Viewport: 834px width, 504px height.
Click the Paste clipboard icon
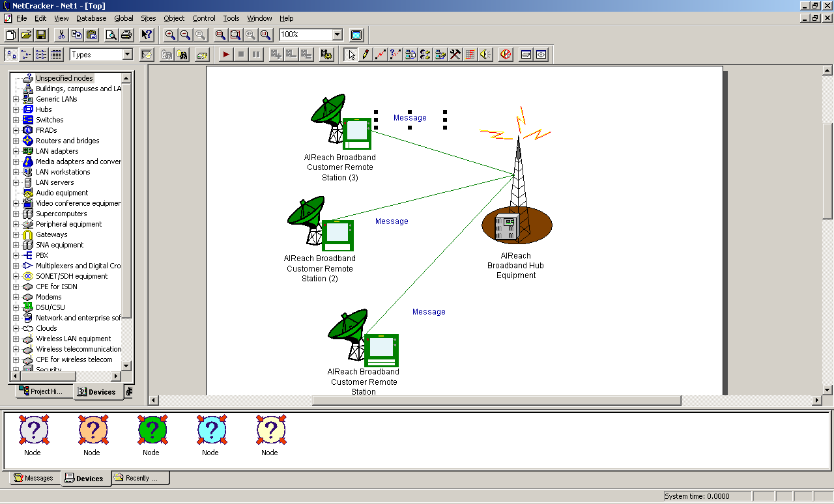[x=91, y=35]
